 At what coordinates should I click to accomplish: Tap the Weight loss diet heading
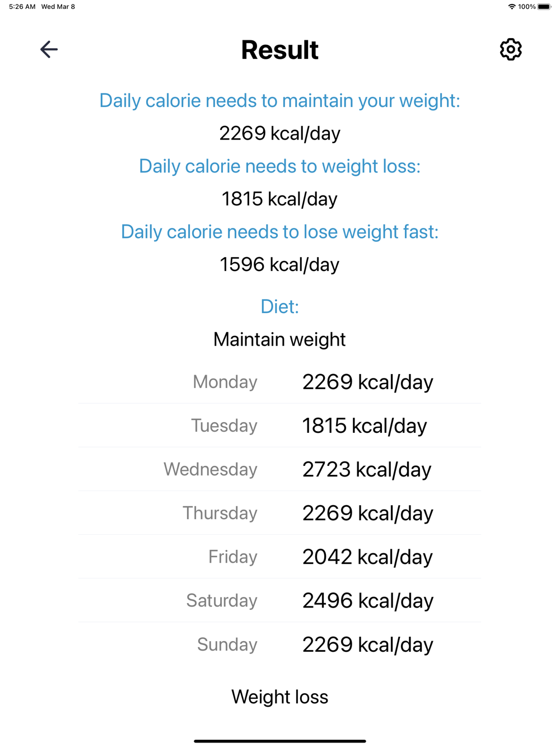tap(279, 697)
